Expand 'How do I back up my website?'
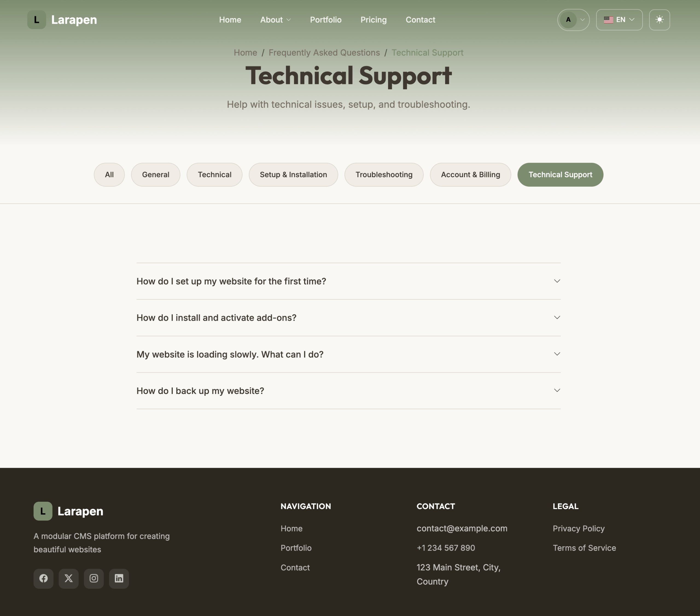The width and height of the screenshot is (700, 616). (x=348, y=391)
